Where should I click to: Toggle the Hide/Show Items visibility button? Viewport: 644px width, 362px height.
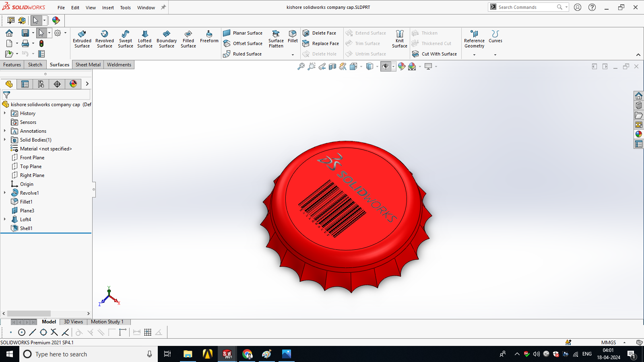click(x=386, y=66)
